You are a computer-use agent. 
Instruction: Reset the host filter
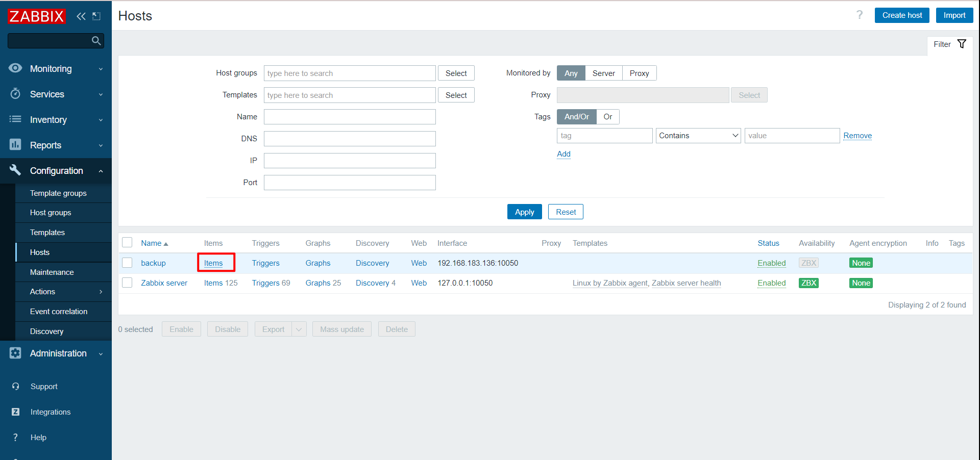[x=566, y=212]
